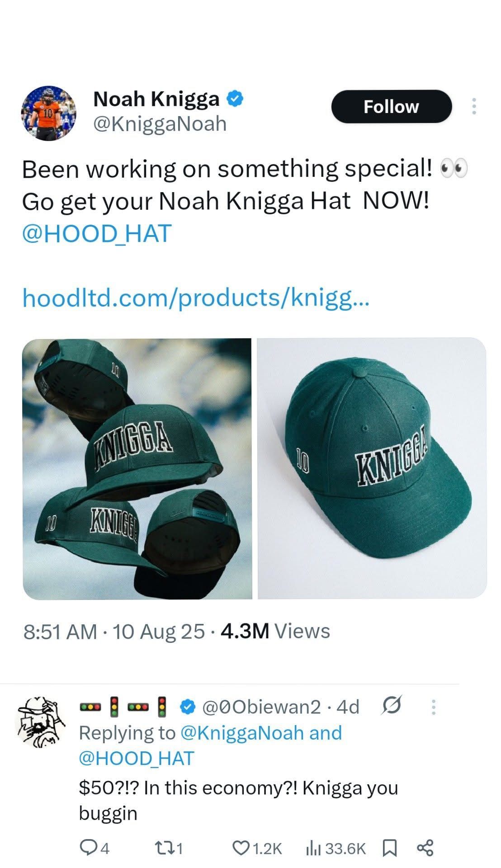The width and height of the screenshot is (501, 868).
Task: Bookmark the @0Obiewan2 reply
Action: [390, 848]
